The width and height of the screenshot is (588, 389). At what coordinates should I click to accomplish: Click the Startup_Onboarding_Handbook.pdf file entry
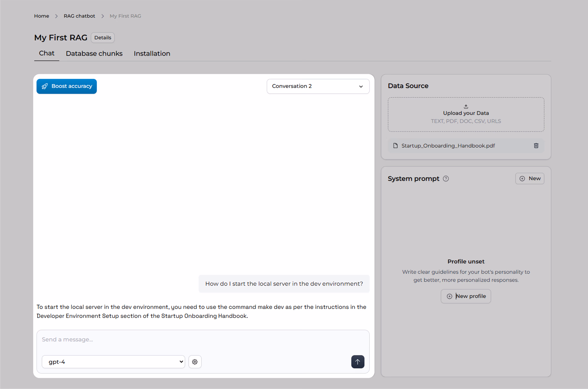coord(448,146)
